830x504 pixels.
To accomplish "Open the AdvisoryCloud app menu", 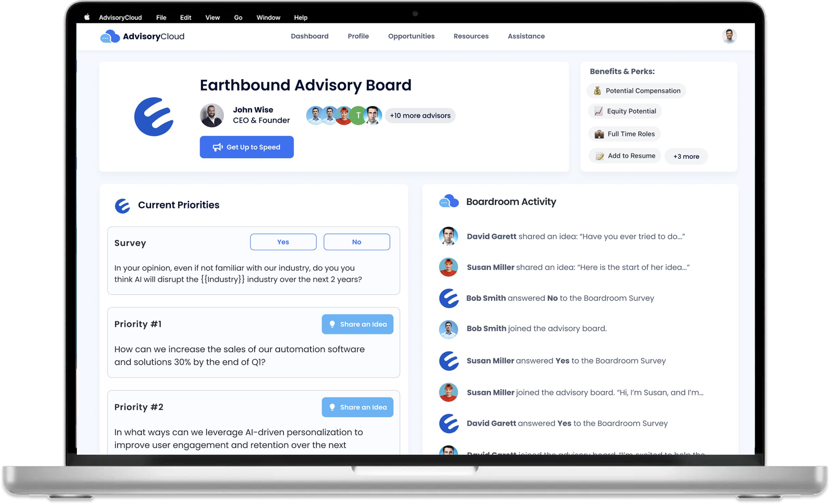I will point(120,17).
